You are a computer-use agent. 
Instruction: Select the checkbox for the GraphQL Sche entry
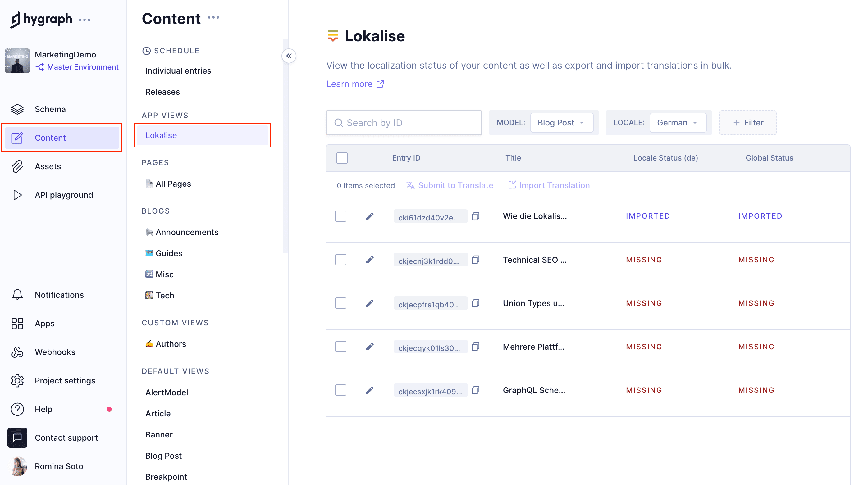coord(341,390)
